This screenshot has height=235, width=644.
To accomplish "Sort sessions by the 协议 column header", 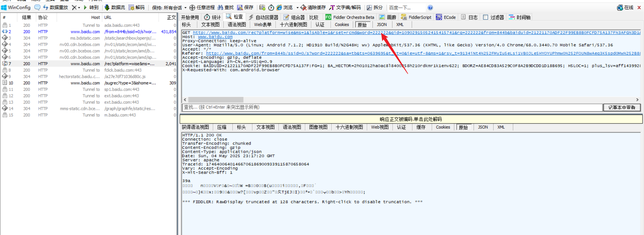I will tap(43, 17).
